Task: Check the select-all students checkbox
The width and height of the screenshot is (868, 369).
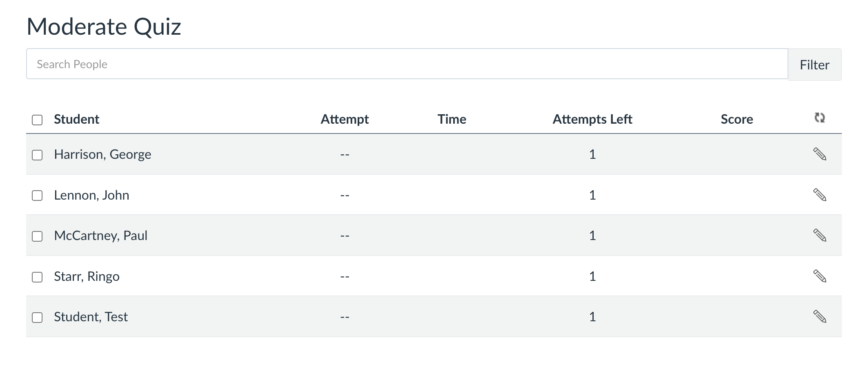Action: coord(37,120)
